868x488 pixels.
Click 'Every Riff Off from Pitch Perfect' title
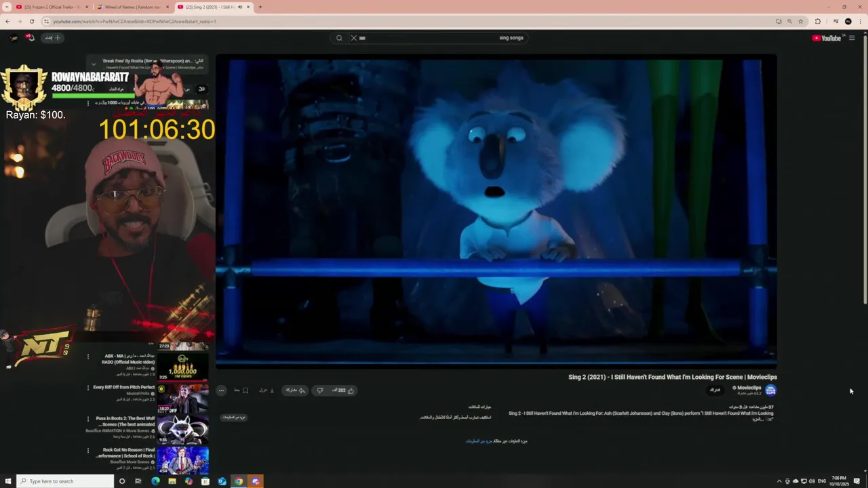point(123,387)
